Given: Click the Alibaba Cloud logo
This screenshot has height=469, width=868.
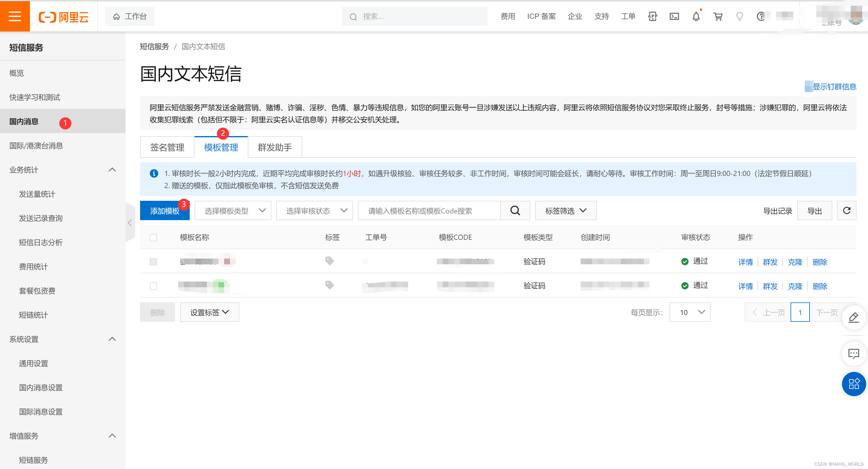Looking at the screenshot, I should (x=63, y=17).
